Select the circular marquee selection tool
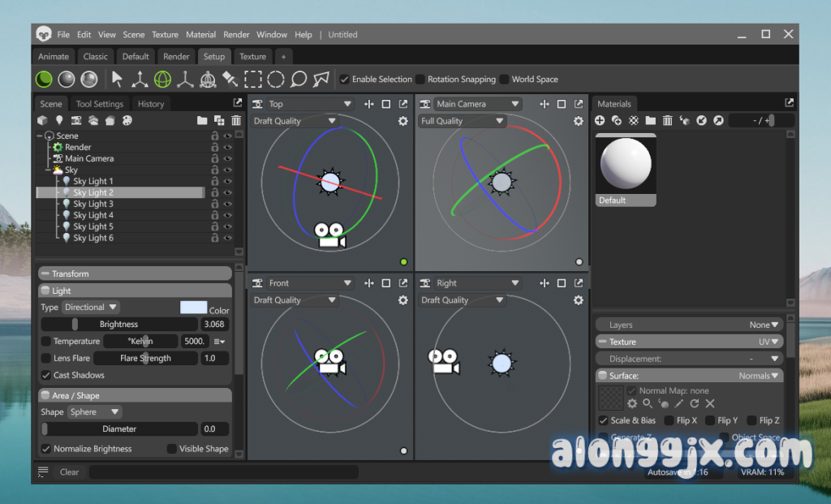Image resolution: width=831 pixels, height=504 pixels. 276,79
